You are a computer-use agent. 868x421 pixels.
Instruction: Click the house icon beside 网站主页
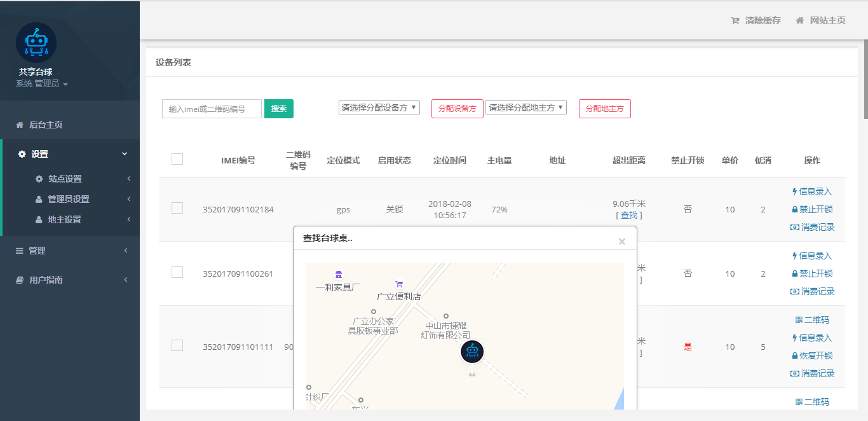coord(800,20)
